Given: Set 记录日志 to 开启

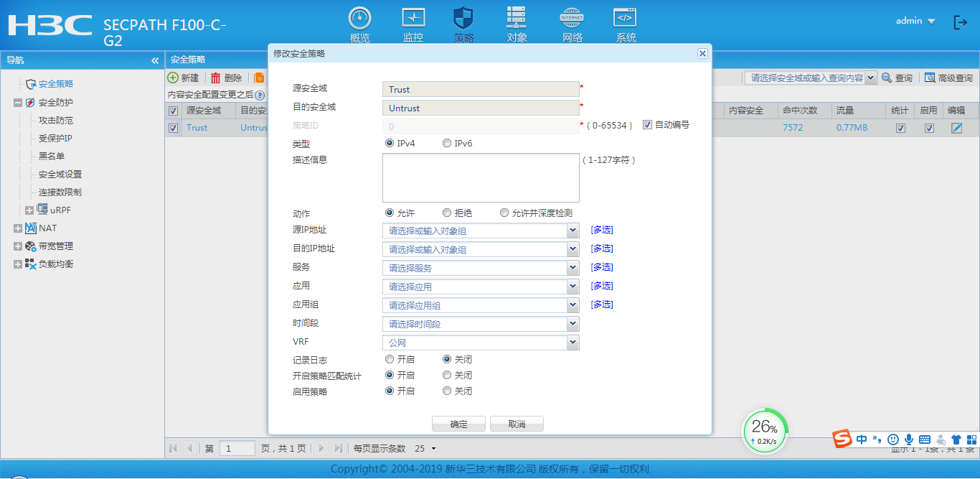Looking at the screenshot, I should tap(390, 359).
